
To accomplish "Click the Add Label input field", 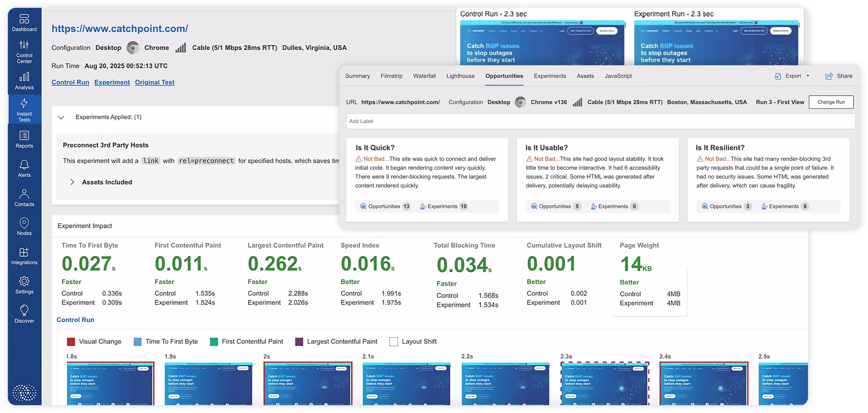I will pyautogui.click(x=601, y=121).
